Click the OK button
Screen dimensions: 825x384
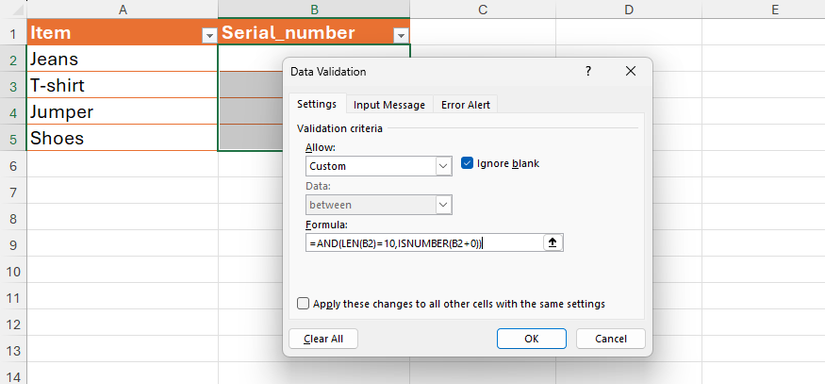click(531, 339)
